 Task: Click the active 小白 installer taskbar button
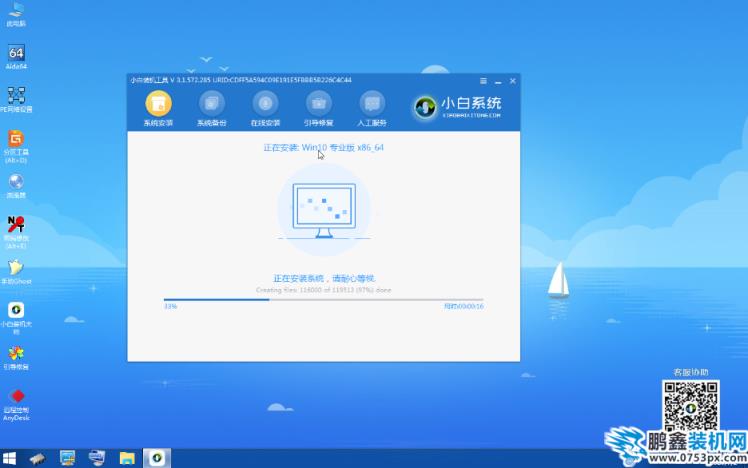click(x=157, y=458)
